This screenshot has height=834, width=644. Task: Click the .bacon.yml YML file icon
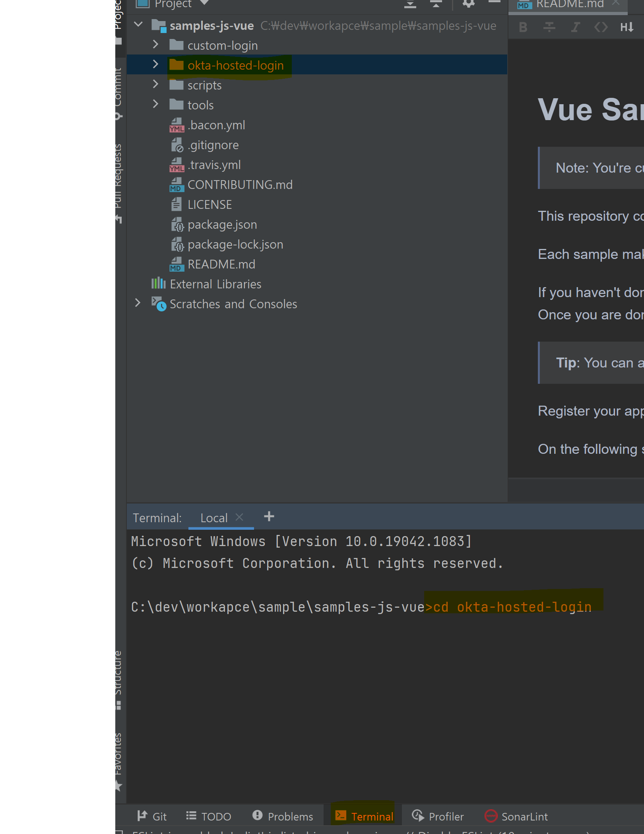[177, 125]
